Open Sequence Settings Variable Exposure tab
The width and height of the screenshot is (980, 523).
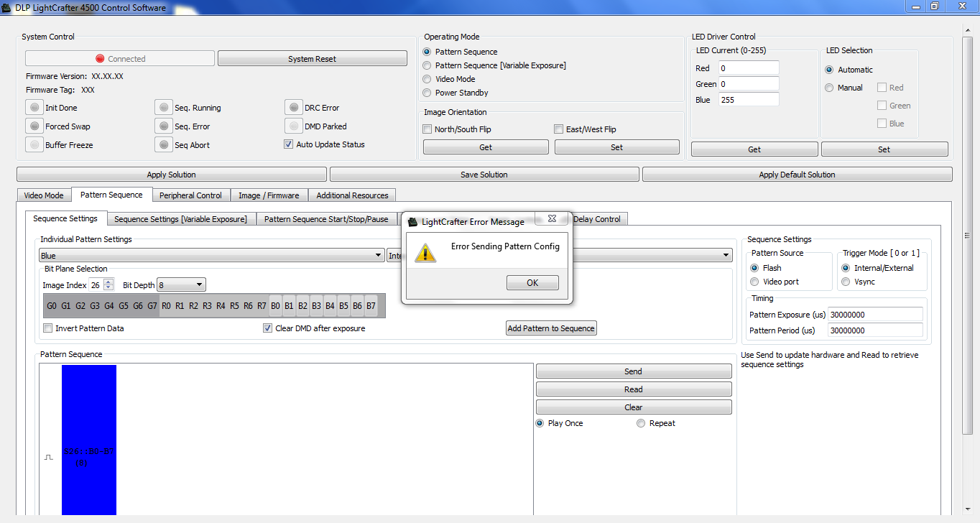tap(180, 219)
